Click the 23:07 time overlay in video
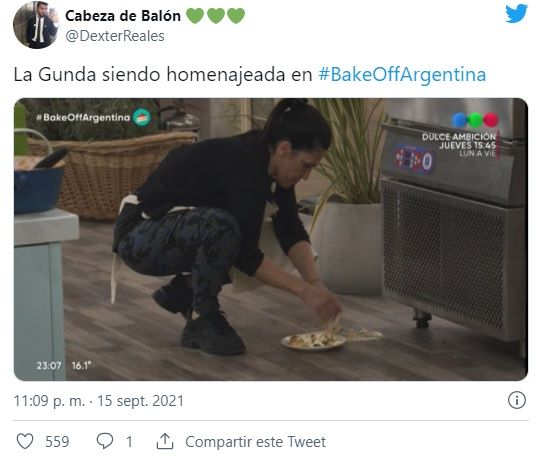542x457 pixels. click(x=49, y=365)
